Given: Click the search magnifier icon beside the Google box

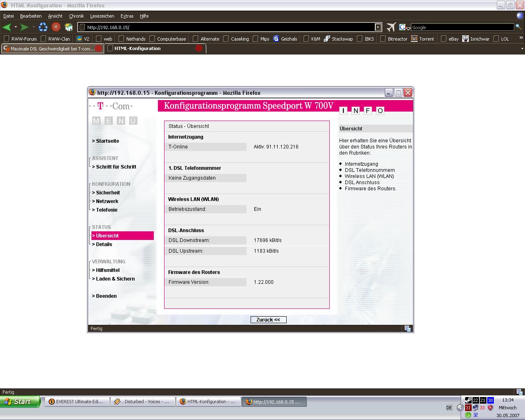Looking at the screenshot, I should click(x=518, y=27).
